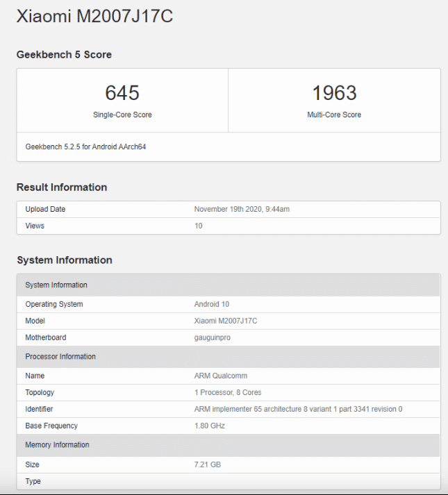448x495 pixels.
Task: Click the multi-core score value 1963
Action: (334, 92)
